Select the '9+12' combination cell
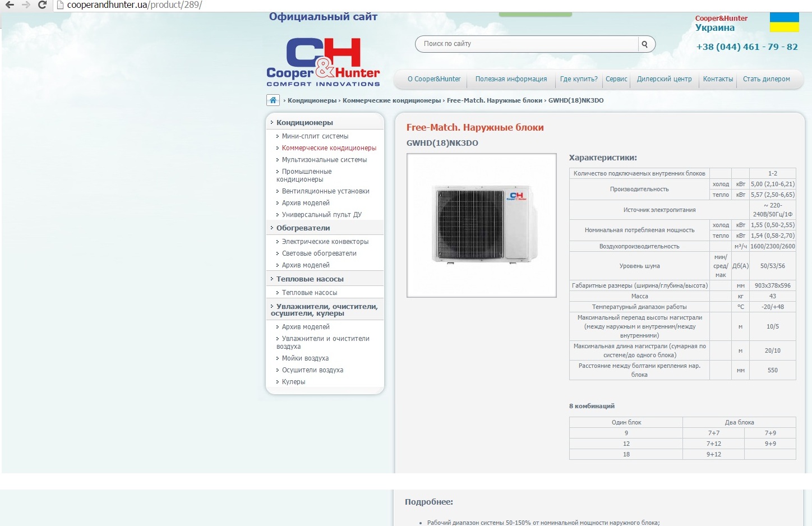812x526 pixels. tap(714, 454)
